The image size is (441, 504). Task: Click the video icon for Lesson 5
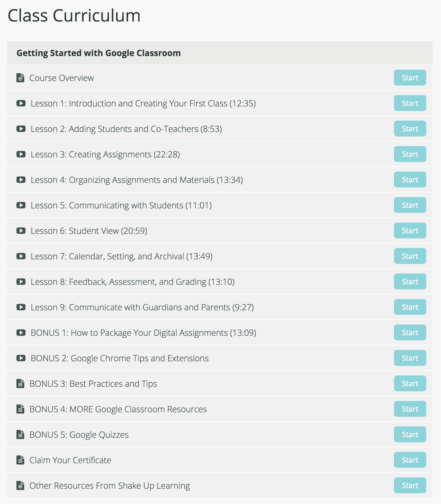pos(21,205)
